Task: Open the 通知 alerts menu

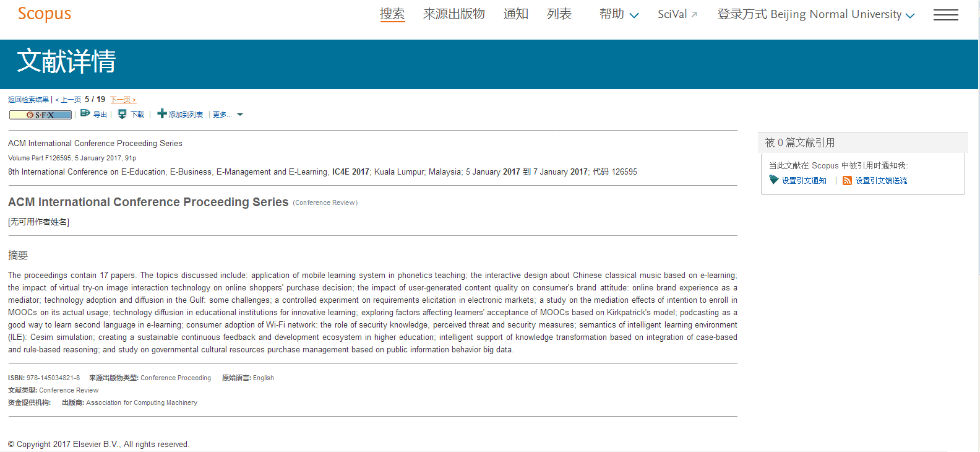Action: (516, 14)
